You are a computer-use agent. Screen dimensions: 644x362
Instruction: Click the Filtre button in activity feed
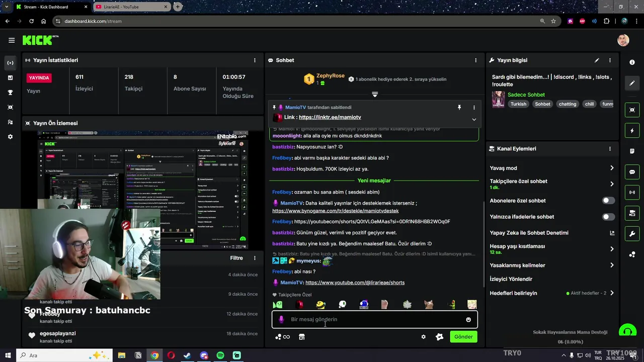point(236,258)
